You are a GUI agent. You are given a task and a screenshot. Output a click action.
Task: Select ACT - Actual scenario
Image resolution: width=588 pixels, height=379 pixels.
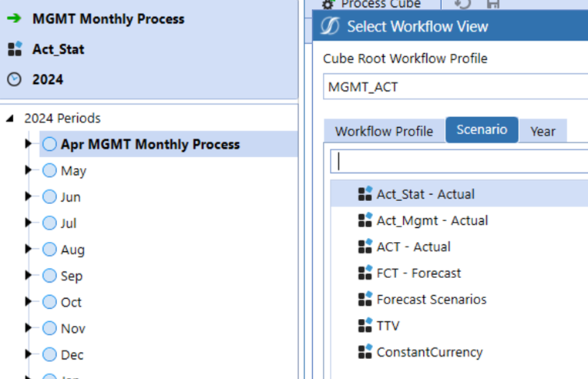click(x=413, y=247)
